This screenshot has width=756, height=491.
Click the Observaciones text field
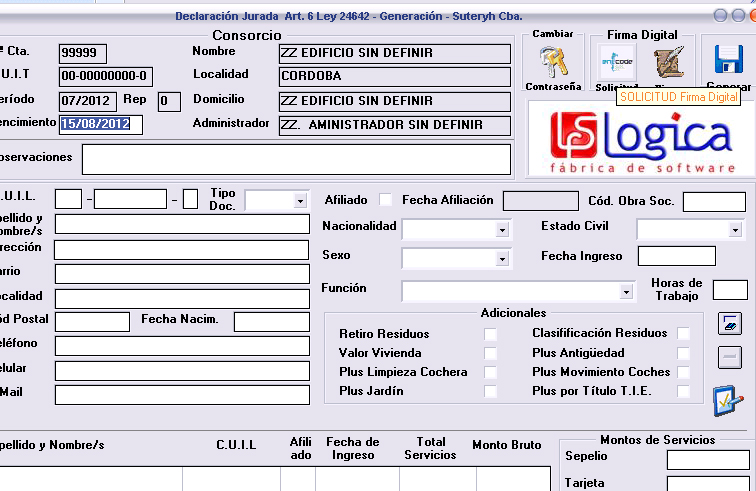pyautogui.click(x=296, y=159)
